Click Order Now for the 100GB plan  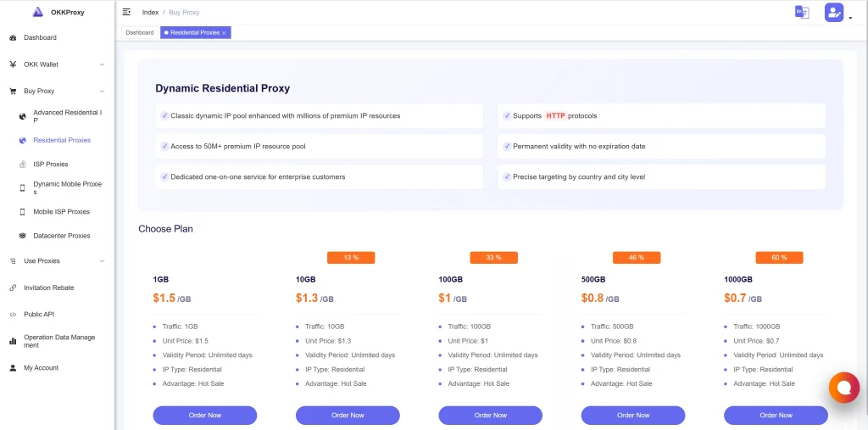[x=490, y=415]
